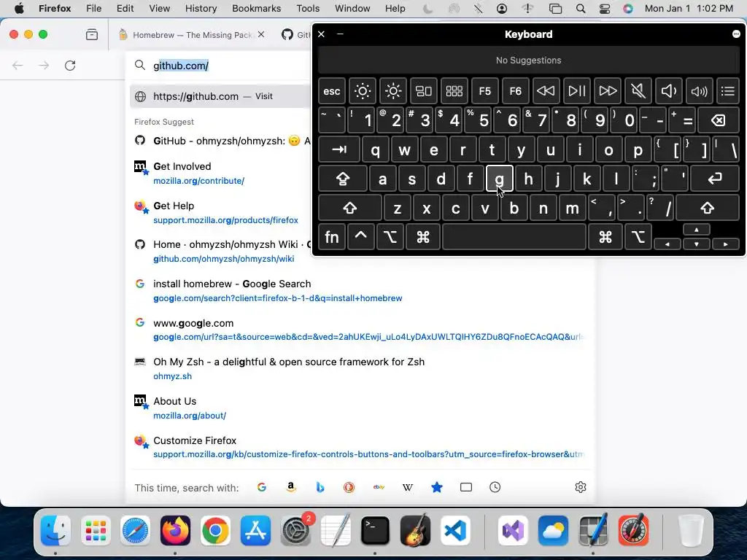This screenshot has height=560, width=747.
Task: Toggle the caps lock key
Action: [x=343, y=179]
